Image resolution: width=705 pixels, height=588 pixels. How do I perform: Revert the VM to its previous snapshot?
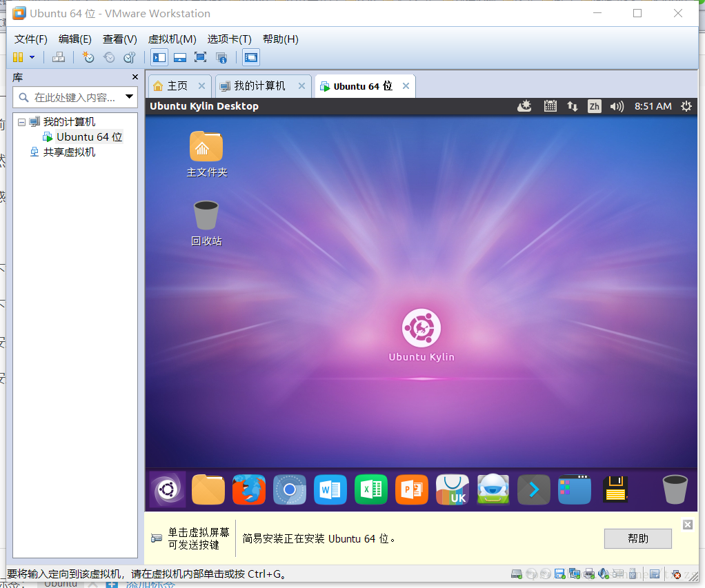point(109,57)
